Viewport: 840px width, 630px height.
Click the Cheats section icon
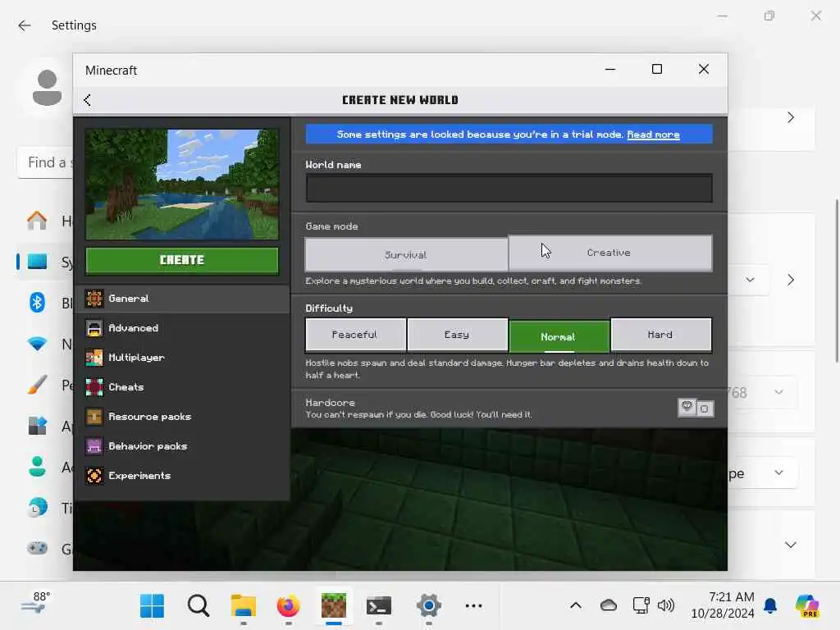tap(94, 387)
